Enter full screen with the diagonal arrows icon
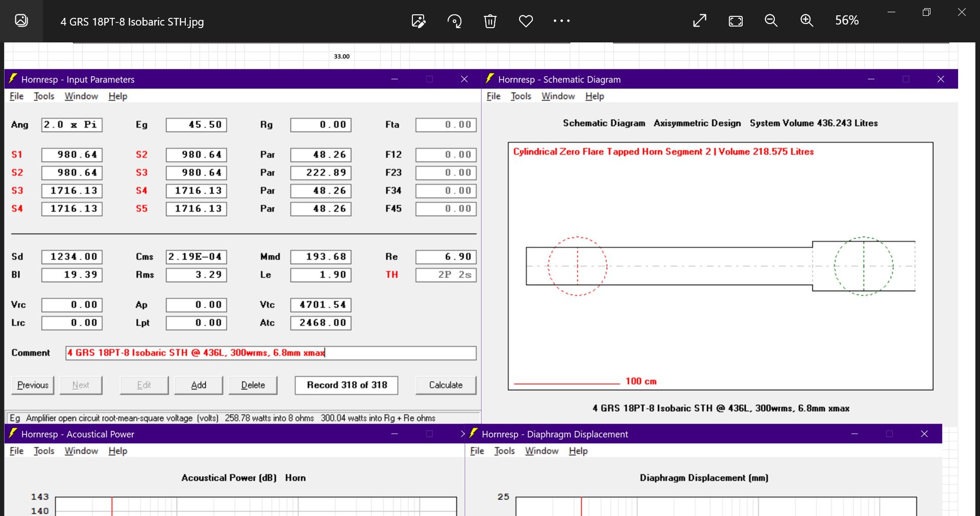 (700, 20)
